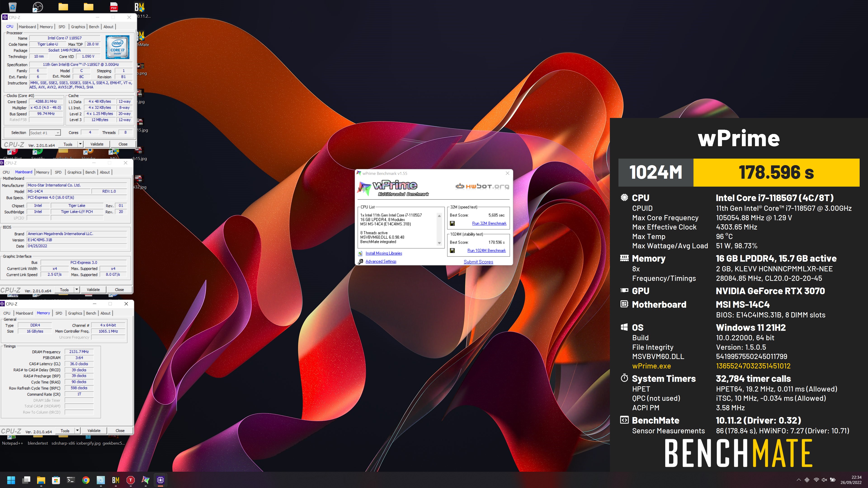
Task: Click CPU List scrollbar up arrow in wPrime
Action: pyautogui.click(x=439, y=216)
